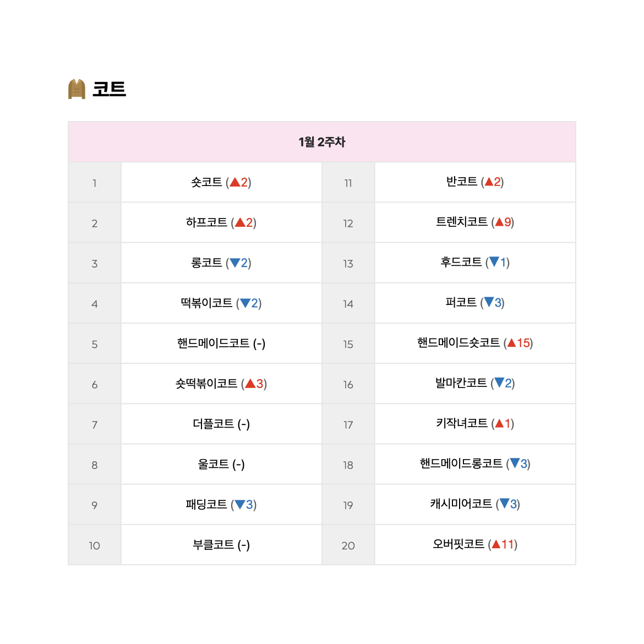Click the red up arrow next to 핸드메이드숏코트

click(511, 343)
